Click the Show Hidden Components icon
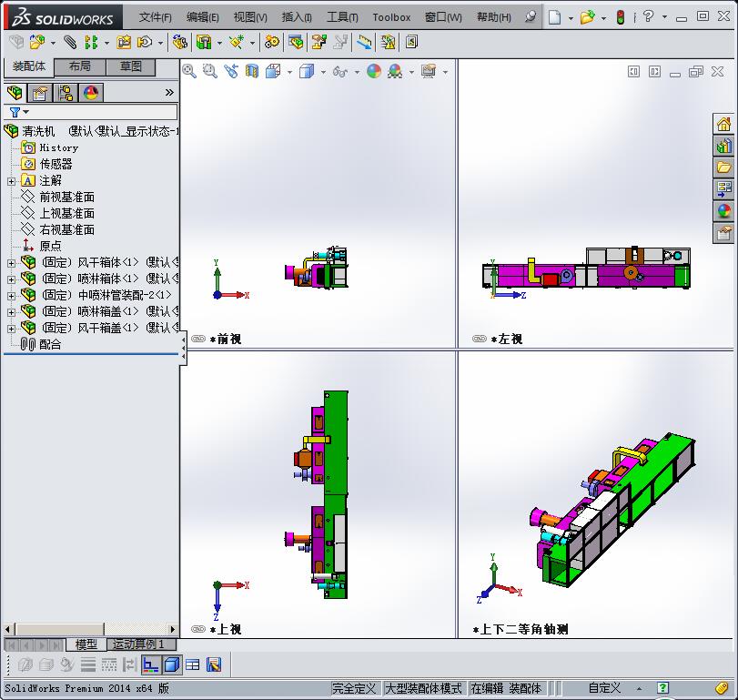This screenshot has height=700, width=738. tap(180, 43)
